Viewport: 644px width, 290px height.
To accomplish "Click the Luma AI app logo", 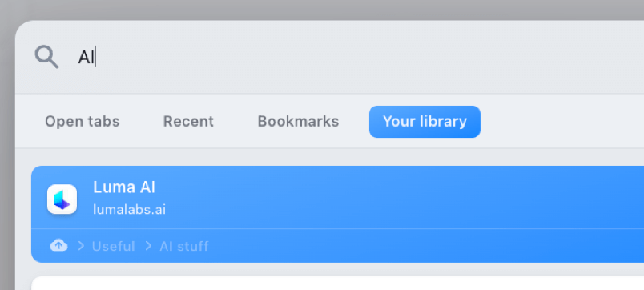I will 62,199.
